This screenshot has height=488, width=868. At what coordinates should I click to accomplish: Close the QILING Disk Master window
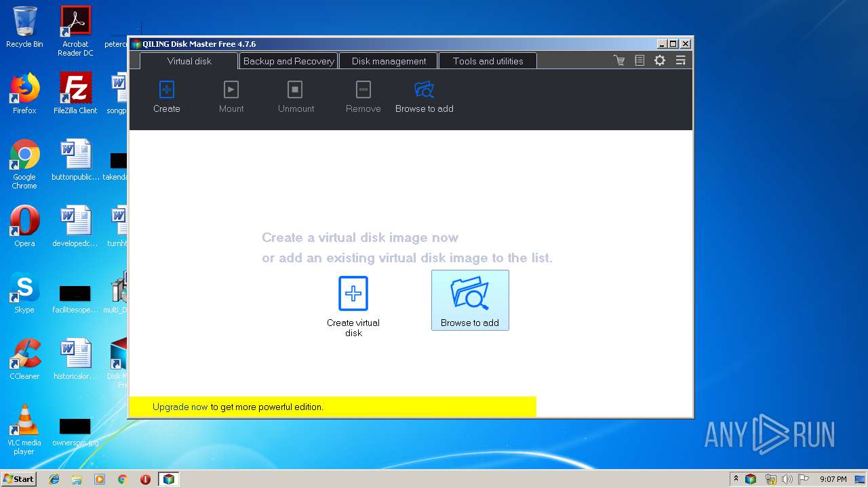click(x=686, y=44)
